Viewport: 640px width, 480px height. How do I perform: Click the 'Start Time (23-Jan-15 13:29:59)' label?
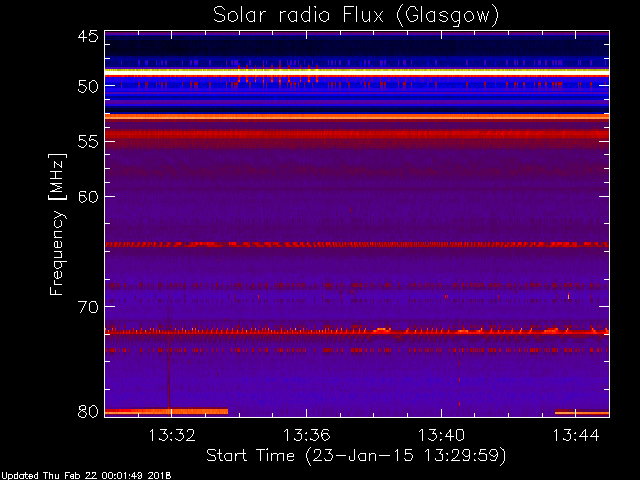click(x=356, y=456)
